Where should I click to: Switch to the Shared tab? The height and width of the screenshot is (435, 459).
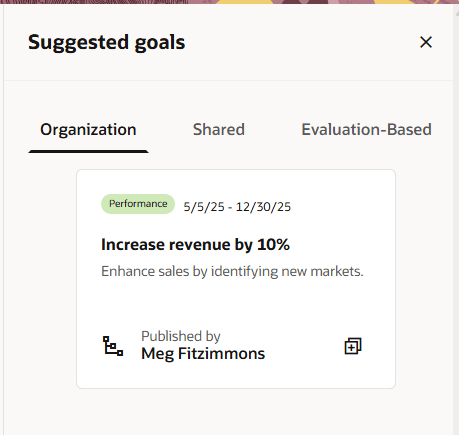tap(219, 129)
